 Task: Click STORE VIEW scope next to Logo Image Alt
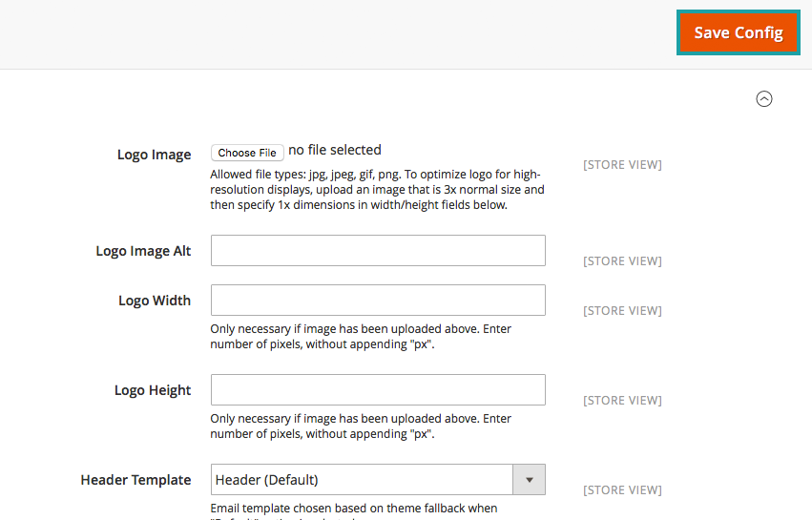coord(622,261)
